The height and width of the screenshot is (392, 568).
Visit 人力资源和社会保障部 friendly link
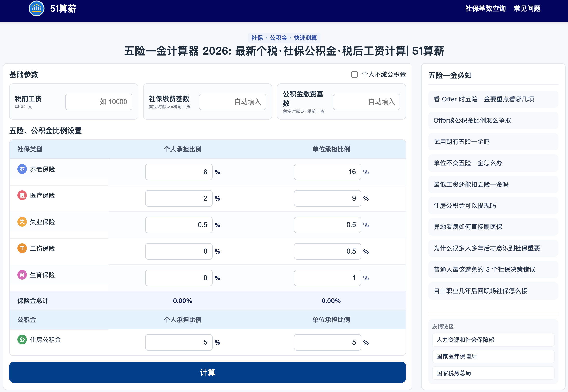pos(493,340)
